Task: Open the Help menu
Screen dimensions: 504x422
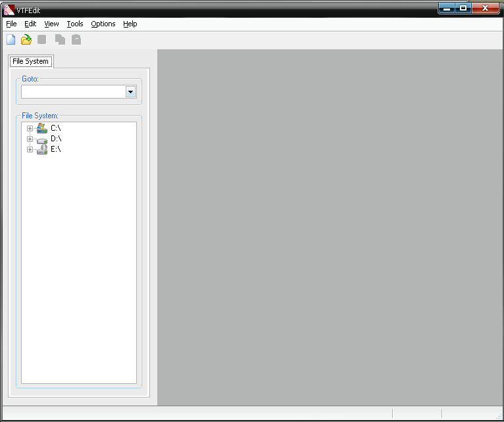Action: pyautogui.click(x=130, y=24)
